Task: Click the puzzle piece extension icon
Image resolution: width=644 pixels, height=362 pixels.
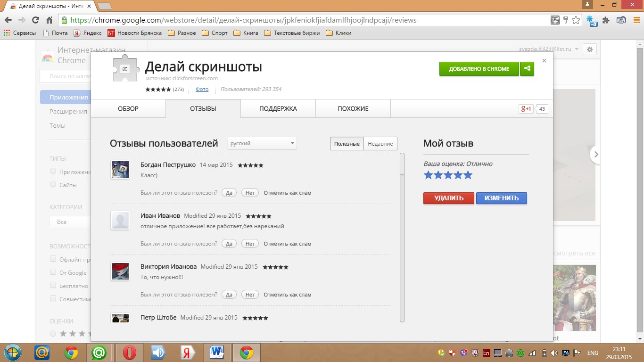Action: (606, 20)
